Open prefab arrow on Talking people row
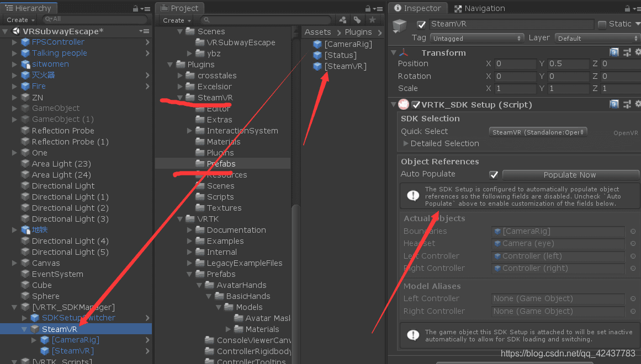This screenshot has height=364, width=641. [x=147, y=53]
